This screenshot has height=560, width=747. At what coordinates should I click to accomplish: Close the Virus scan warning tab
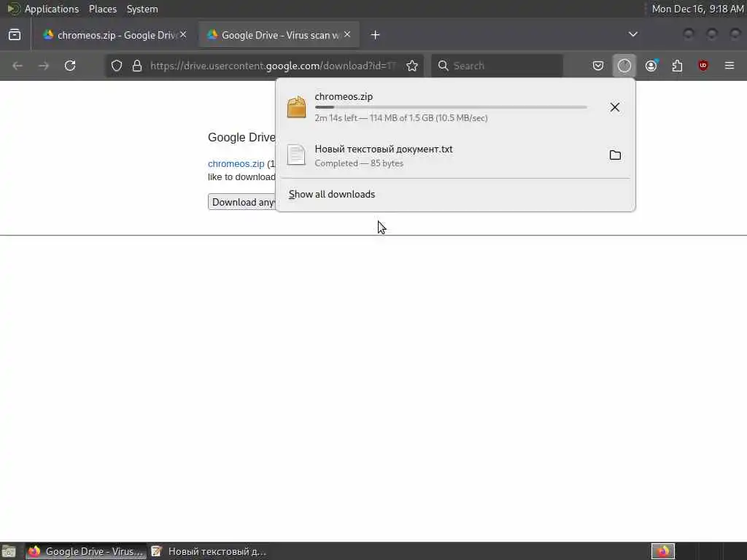[x=347, y=34]
